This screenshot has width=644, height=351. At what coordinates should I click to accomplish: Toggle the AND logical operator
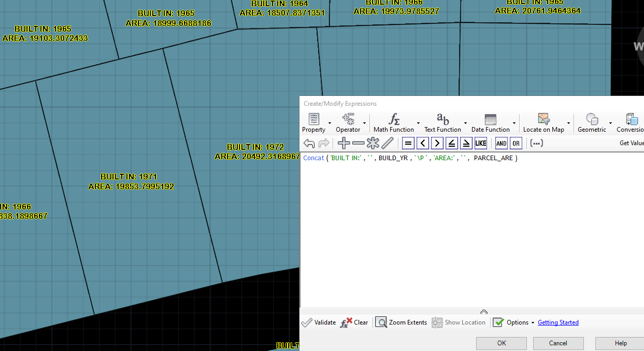tap(501, 143)
